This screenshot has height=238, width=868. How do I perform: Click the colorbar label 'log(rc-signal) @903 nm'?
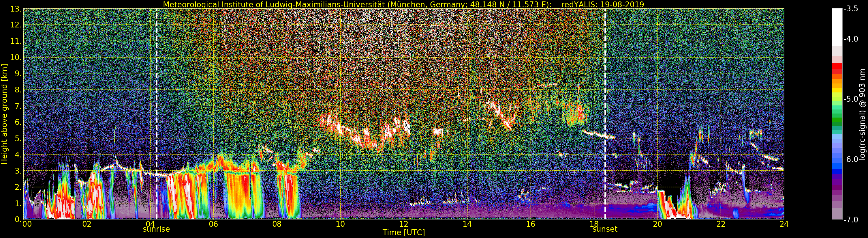point(863,114)
